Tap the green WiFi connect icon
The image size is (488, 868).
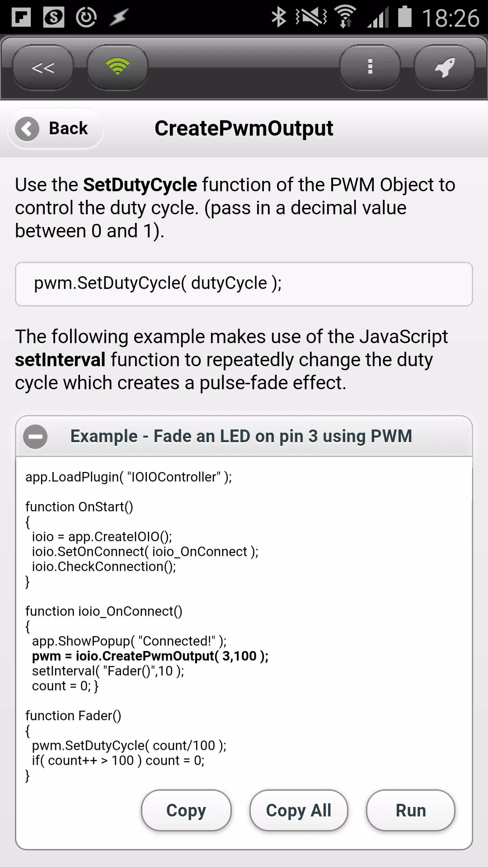(117, 67)
